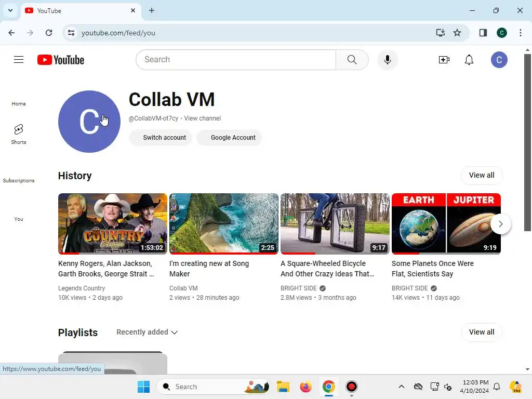Click the large Collab VM channel avatar

[89, 122]
